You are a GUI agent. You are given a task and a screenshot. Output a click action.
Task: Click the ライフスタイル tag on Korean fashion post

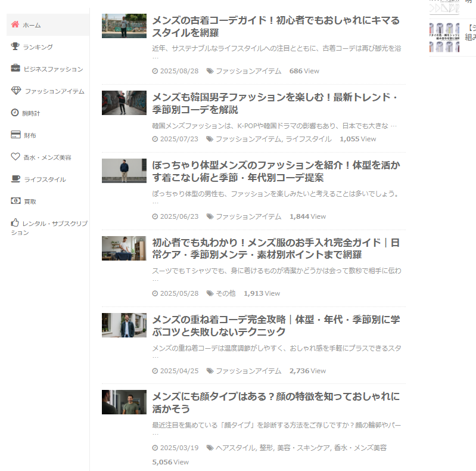pos(309,139)
